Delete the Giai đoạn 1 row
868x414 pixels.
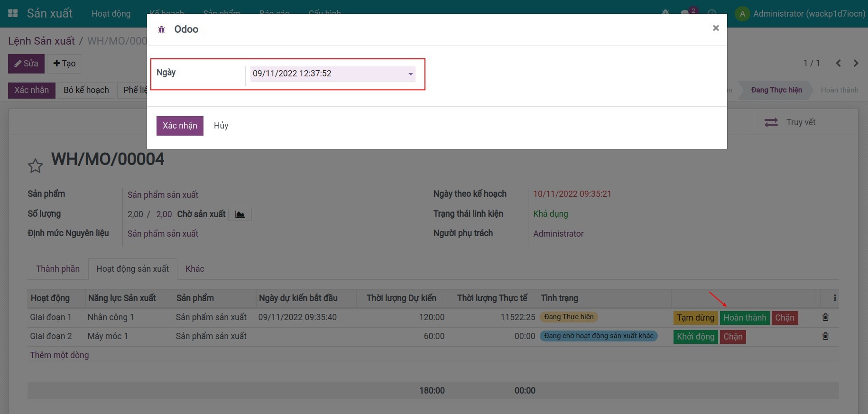825,317
